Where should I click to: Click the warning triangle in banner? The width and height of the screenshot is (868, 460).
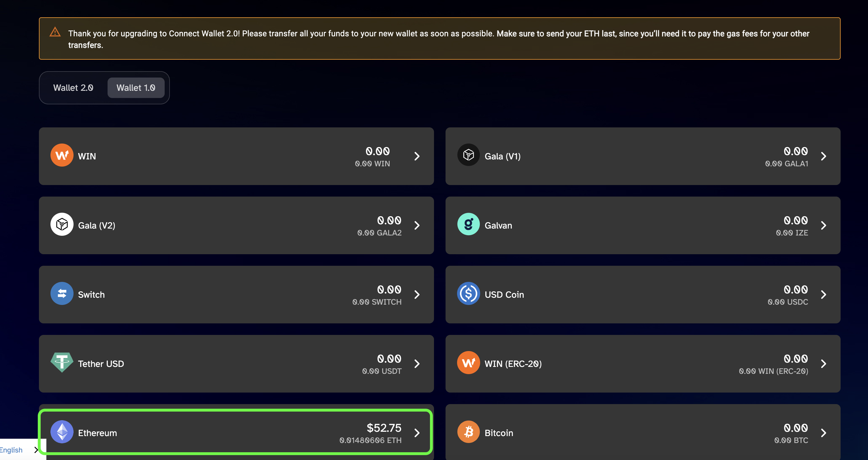coord(55,32)
